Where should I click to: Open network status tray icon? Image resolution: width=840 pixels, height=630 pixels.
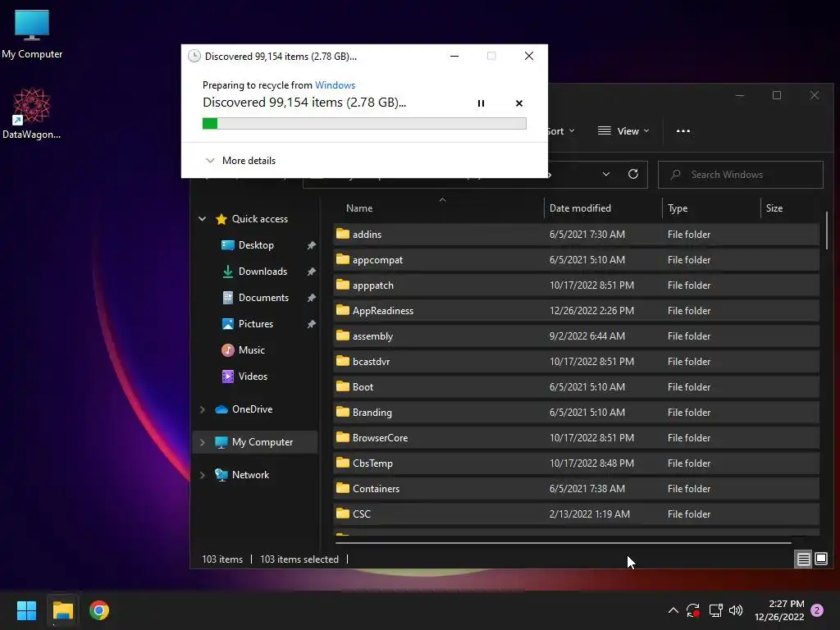coord(715,610)
